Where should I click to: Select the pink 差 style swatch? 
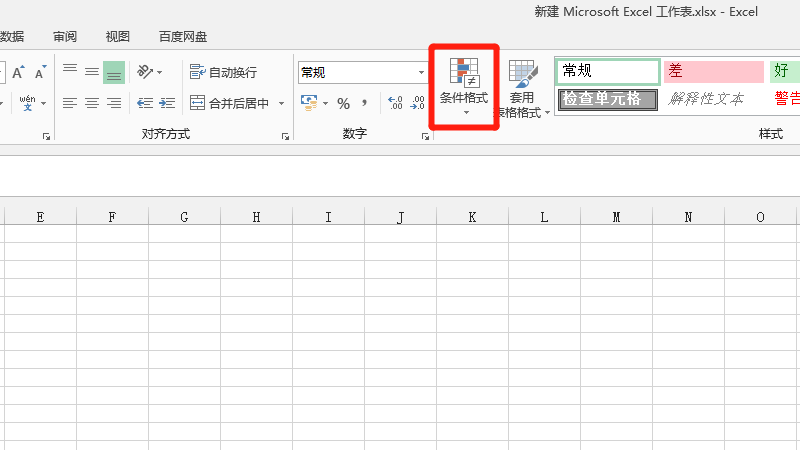[713, 72]
